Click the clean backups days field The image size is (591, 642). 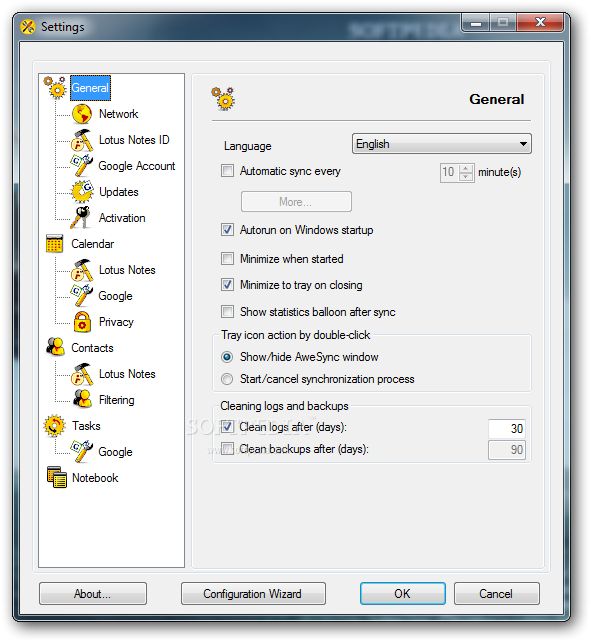(x=507, y=450)
